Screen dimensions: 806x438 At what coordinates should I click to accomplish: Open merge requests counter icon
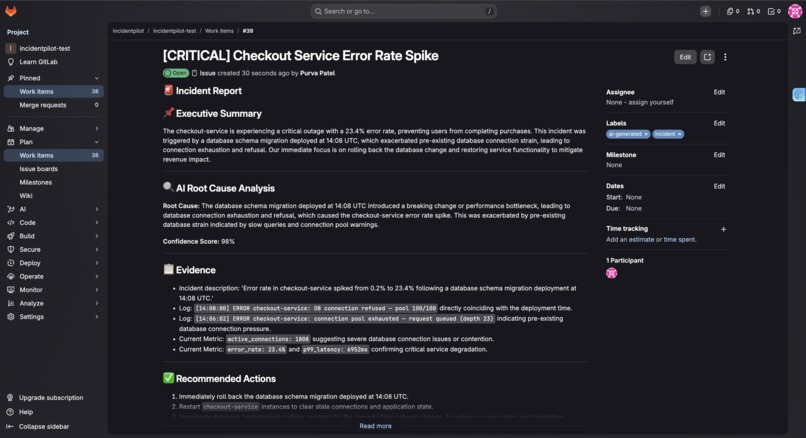click(754, 11)
